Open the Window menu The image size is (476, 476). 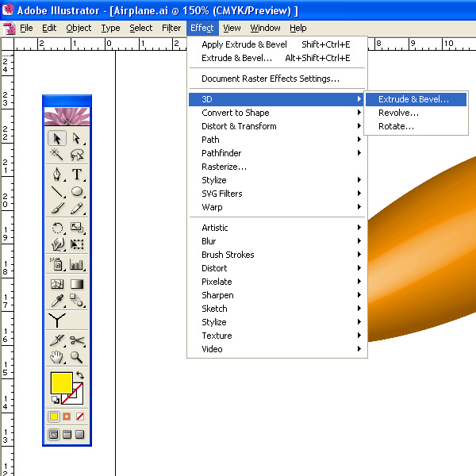tap(265, 28)
